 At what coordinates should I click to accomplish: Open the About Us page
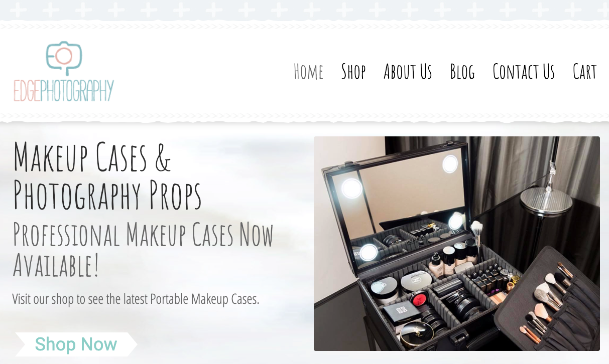pos(408,71)
